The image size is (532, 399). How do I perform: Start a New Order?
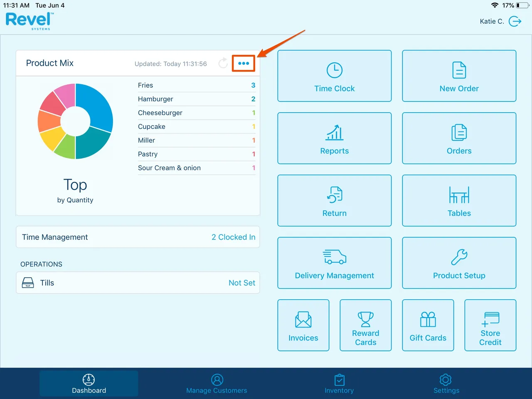click(x=459, y=76)
